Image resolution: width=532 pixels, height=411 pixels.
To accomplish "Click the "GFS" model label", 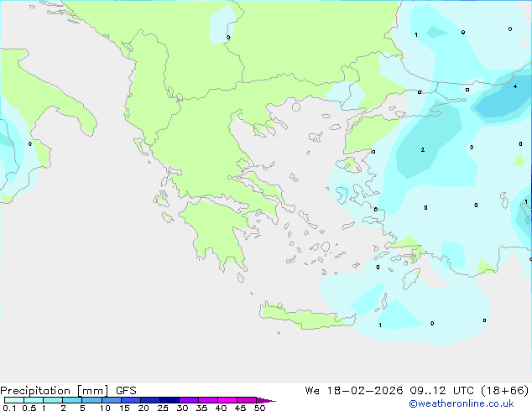I will point(126,391).
